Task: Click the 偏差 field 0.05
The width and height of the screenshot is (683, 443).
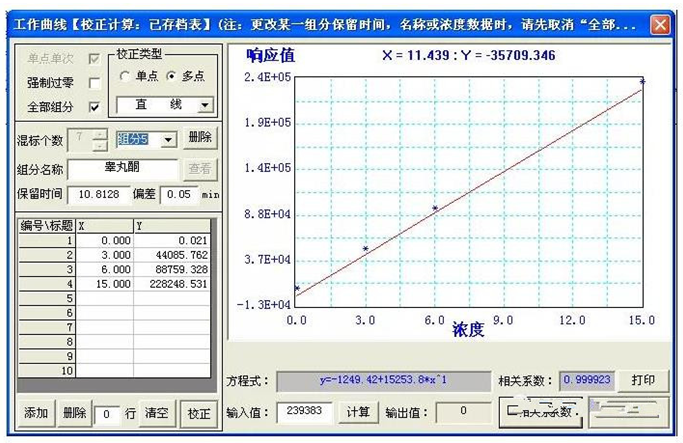Action: pos(179,194)
